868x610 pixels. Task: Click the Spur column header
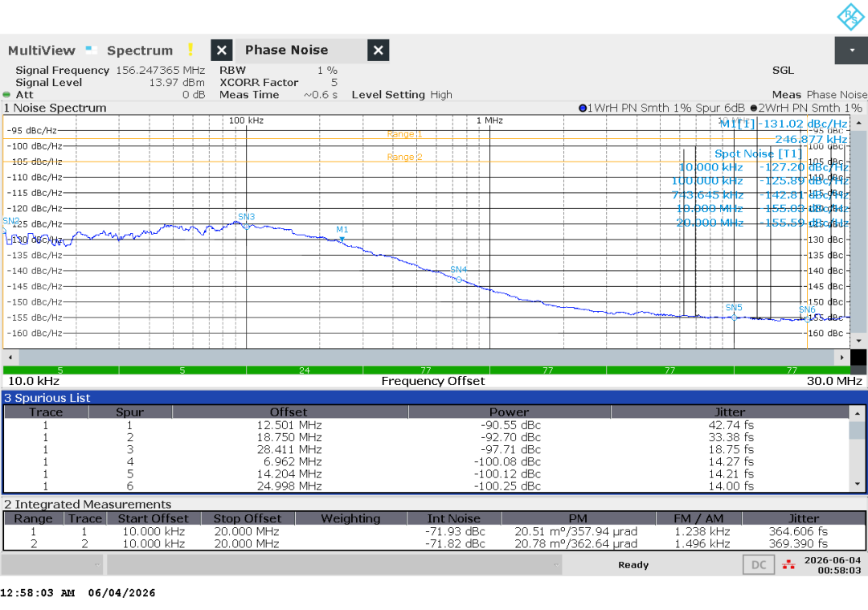click(x=129, y=411)
